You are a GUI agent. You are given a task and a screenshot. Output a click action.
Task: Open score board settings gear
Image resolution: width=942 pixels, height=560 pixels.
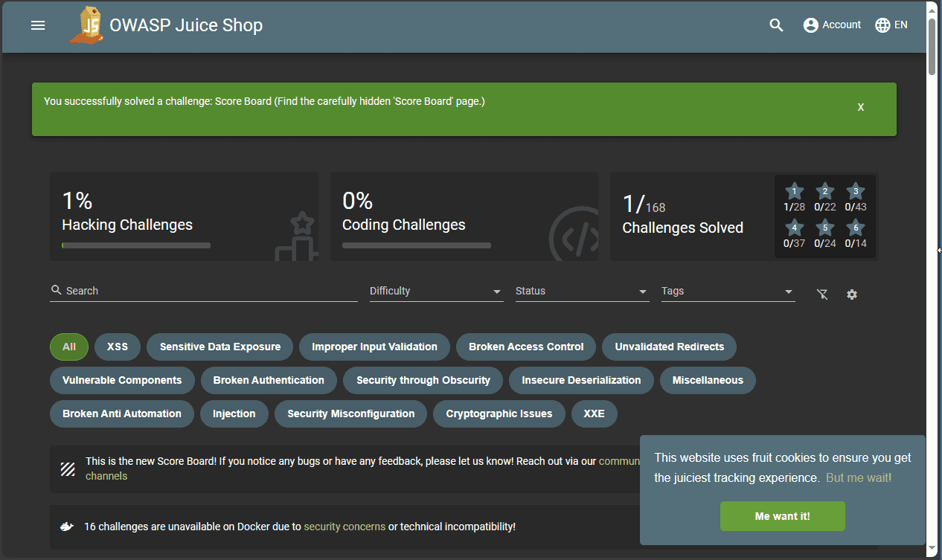point(852,295)
